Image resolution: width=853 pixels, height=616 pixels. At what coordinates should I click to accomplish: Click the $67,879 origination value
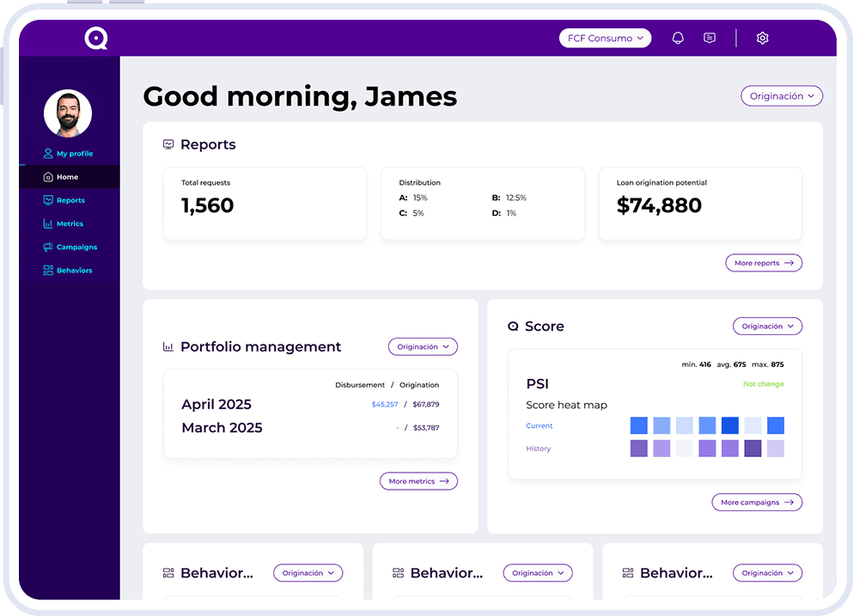(x=426, y=405)
